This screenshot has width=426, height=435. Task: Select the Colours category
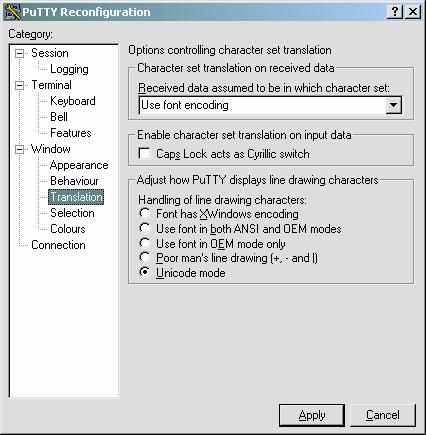click(68, 229)
